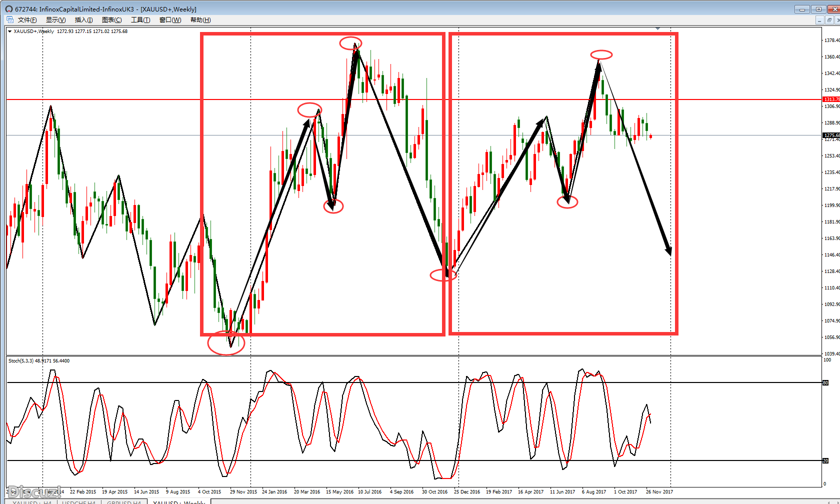840x504 pixels.
Task: Click the 19 Apr 2015 date label
Action: click(114, 492)
